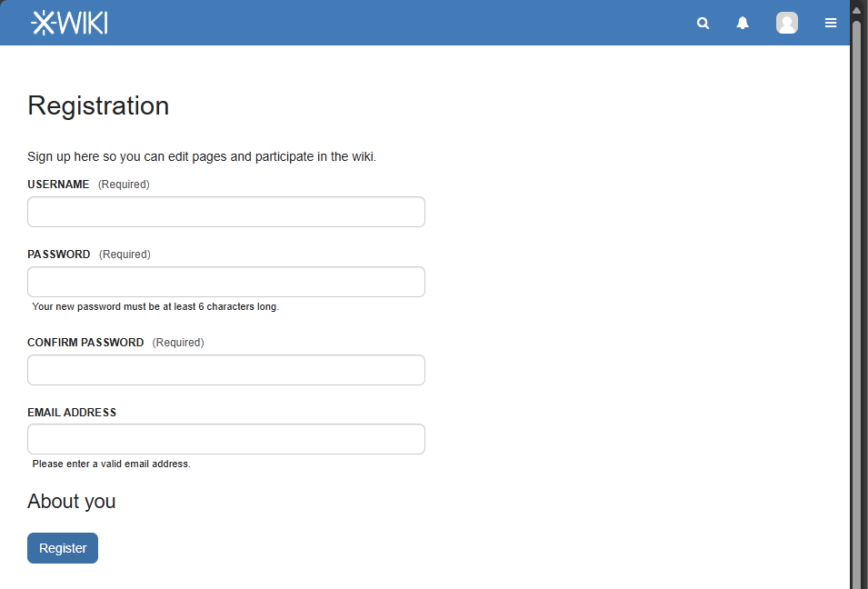Open notifications bell icon

click(x=743, y=23)
